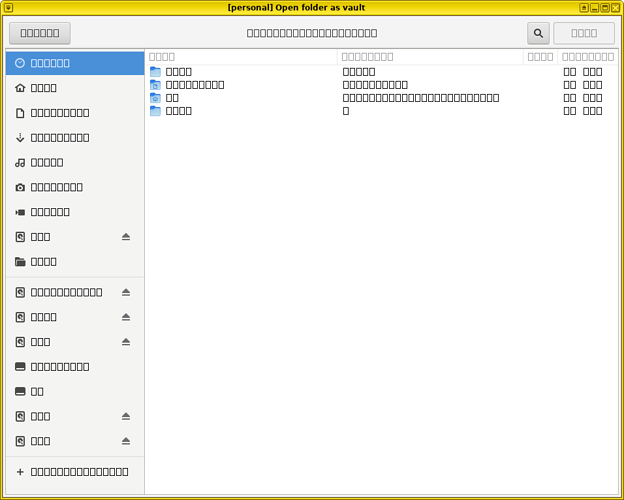Select the folder with the document emblem
Screen dimensions: 624x500
point(382,85)
